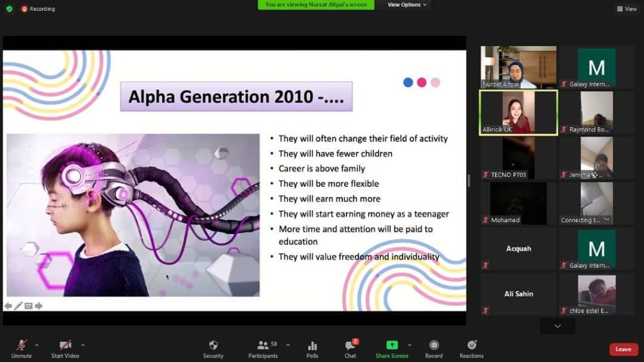Click the muted mic icon on Ali Sahin's tile

pyautogui.click(x=486, y=310)
